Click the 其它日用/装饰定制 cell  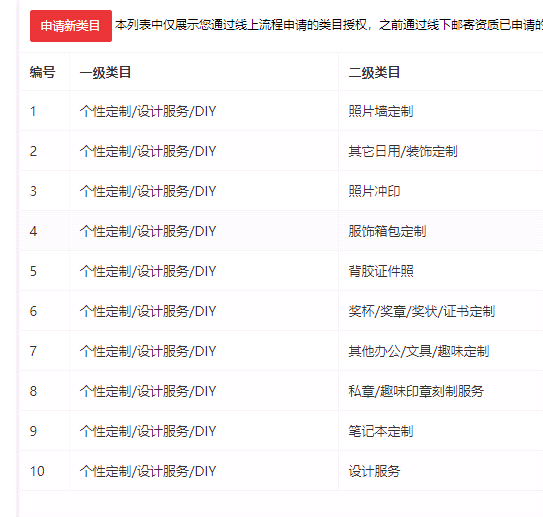[x=403, y=151]
